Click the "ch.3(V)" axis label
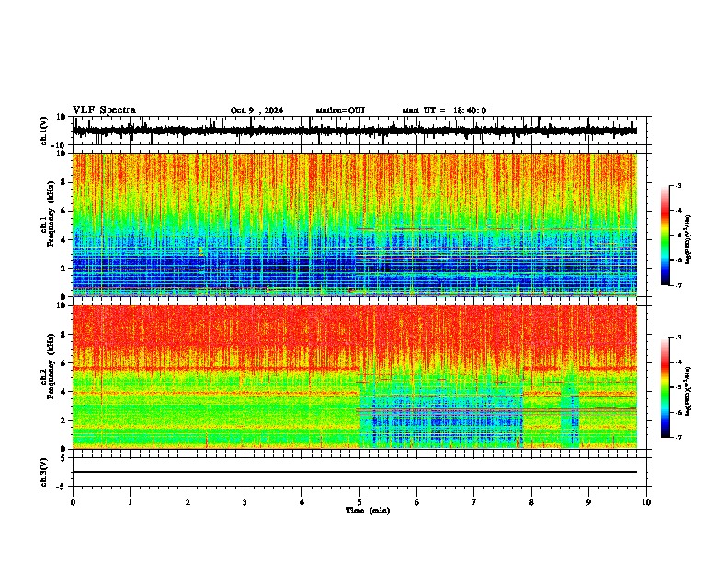Image resolution: width=728 pixels, height=563 pixels. tap(44, 473)
